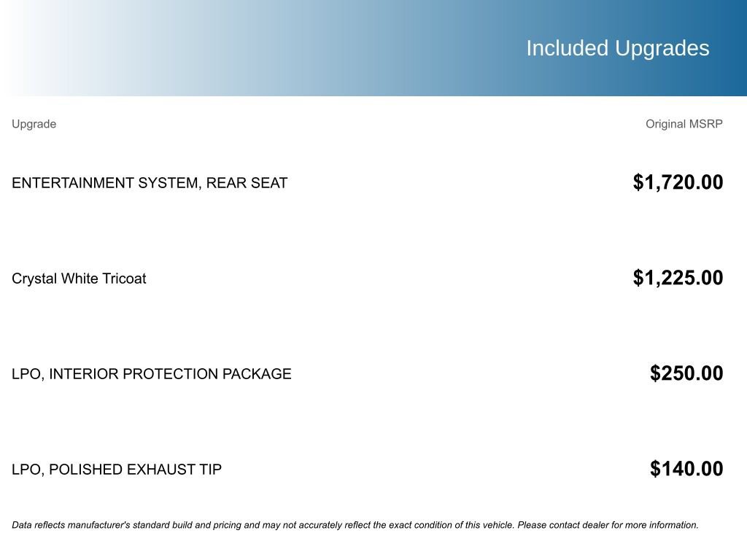Click the blue gradient header banner

(373, 48)
